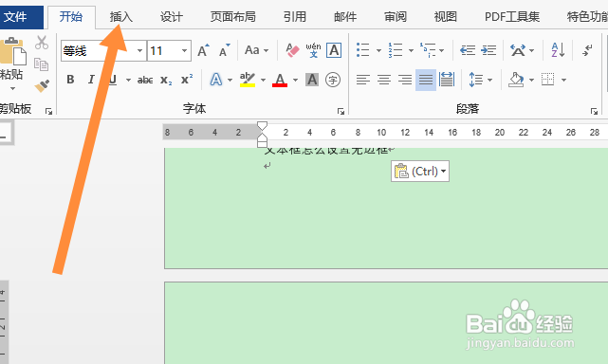
Task: Click the Phonetic Guide wén icon
Action: (x=313, y=50)
